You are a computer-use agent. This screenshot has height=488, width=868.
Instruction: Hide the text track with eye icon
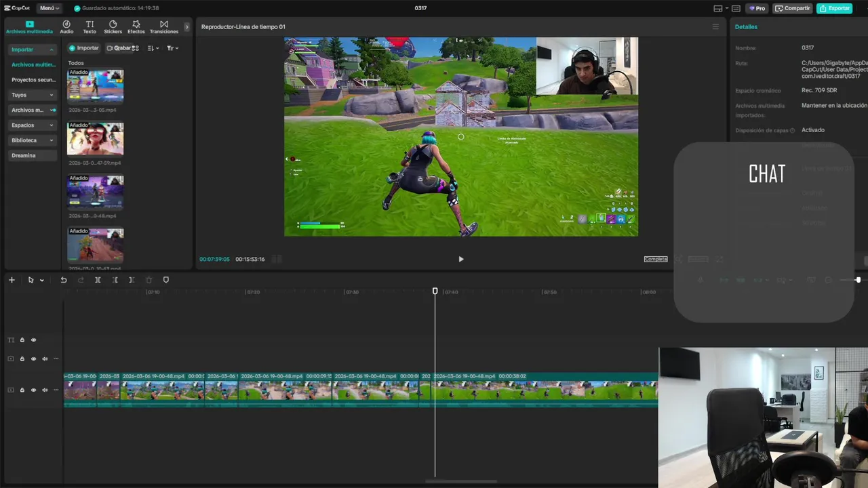pyautogui.click(x=33, y=340)
